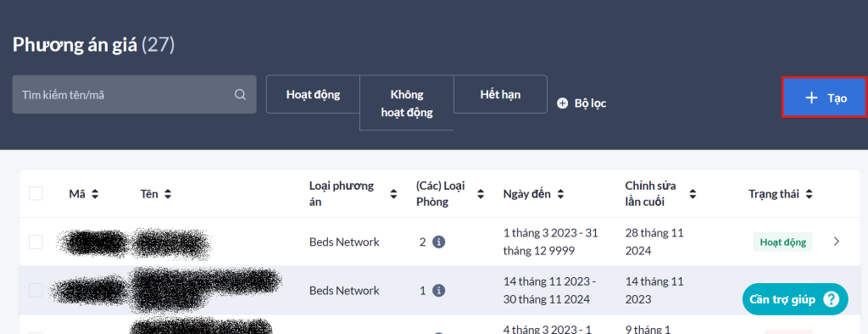Sort by Trạng thái column arrows

click(810, 194)
